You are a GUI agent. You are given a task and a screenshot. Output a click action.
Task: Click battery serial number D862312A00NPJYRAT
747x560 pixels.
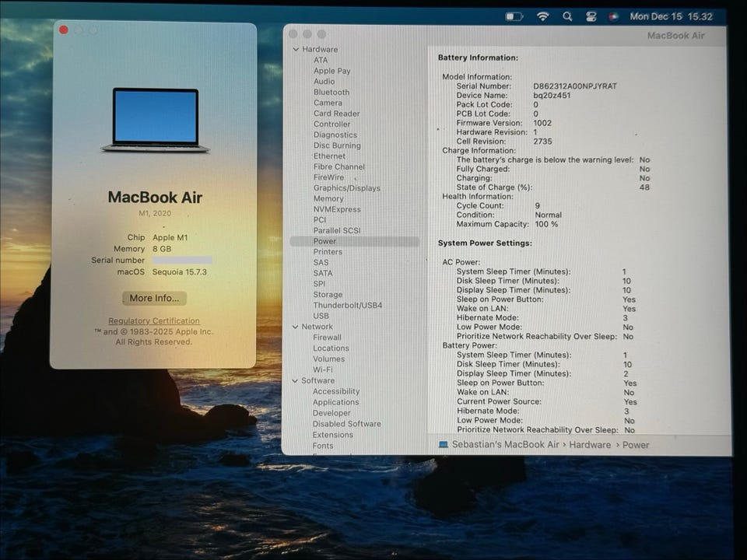(x=575, y=86)
